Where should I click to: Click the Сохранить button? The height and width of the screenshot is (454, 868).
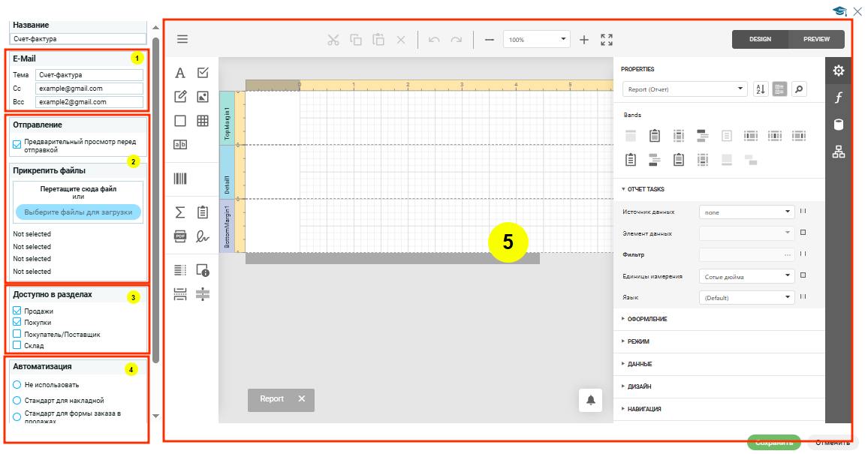click(x=773, y=443)
